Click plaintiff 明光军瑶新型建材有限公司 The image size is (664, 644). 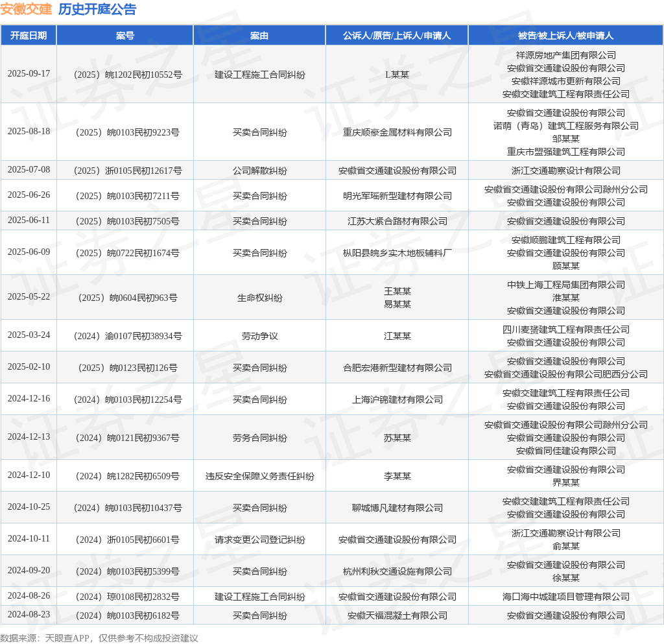(x=397, y=196)
